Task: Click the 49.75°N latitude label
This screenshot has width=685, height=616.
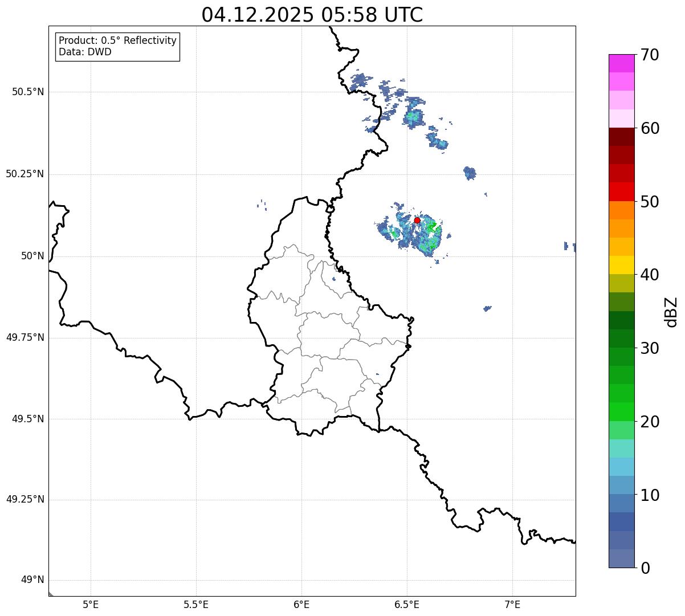Action: point(25,337)
